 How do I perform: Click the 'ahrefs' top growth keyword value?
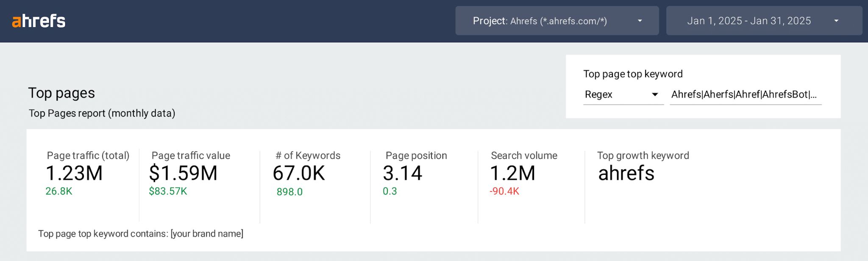626,173
